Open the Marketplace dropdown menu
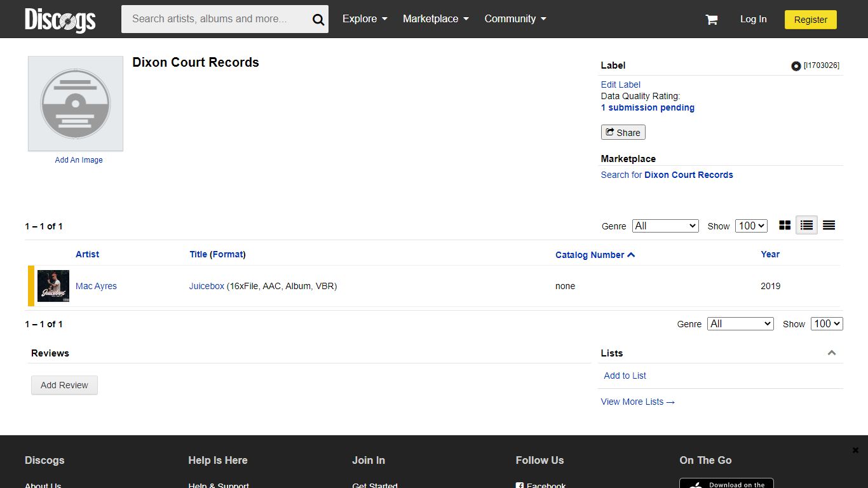This screenshot has width=868, height=488. tap(436, 19)
